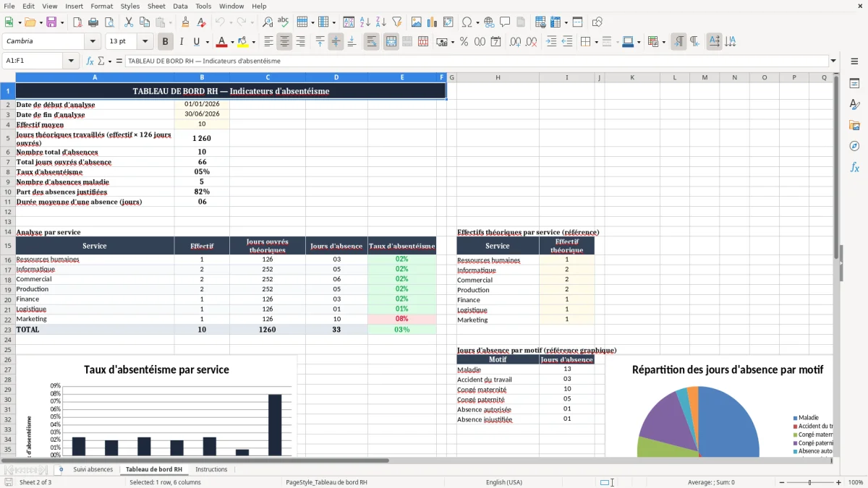868x488 pixels.
Task: Insert an image
Action: (x=417, y=22)
